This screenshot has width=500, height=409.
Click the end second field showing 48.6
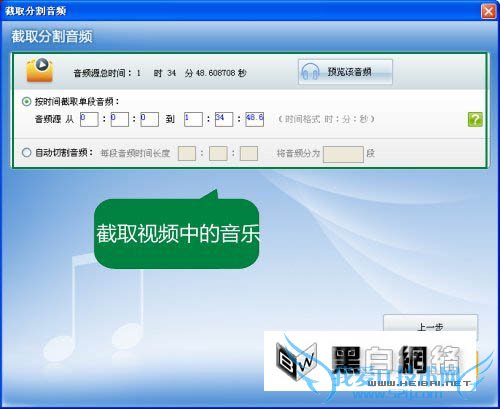(x=255, y=119)
